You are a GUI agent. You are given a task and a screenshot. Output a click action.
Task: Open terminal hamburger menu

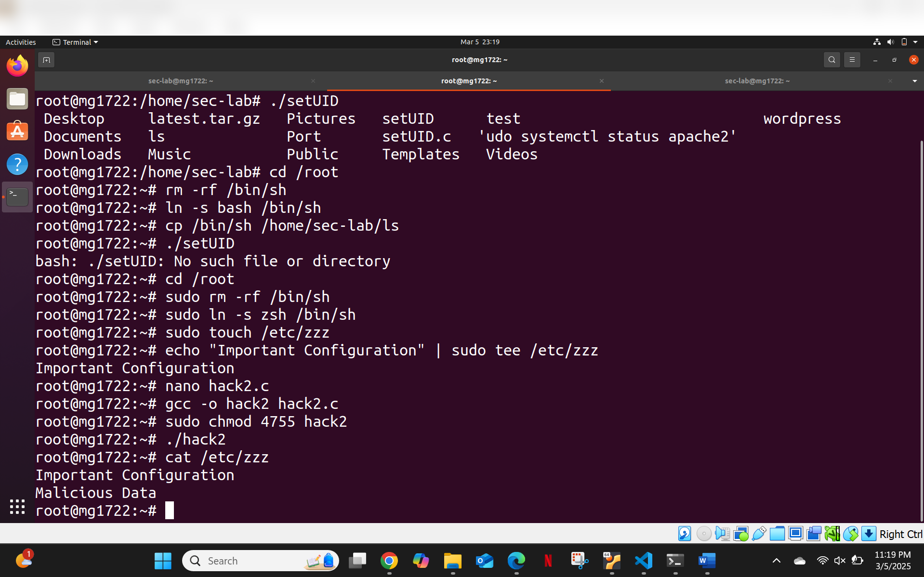pyautogui.click(x=852, y=60)
